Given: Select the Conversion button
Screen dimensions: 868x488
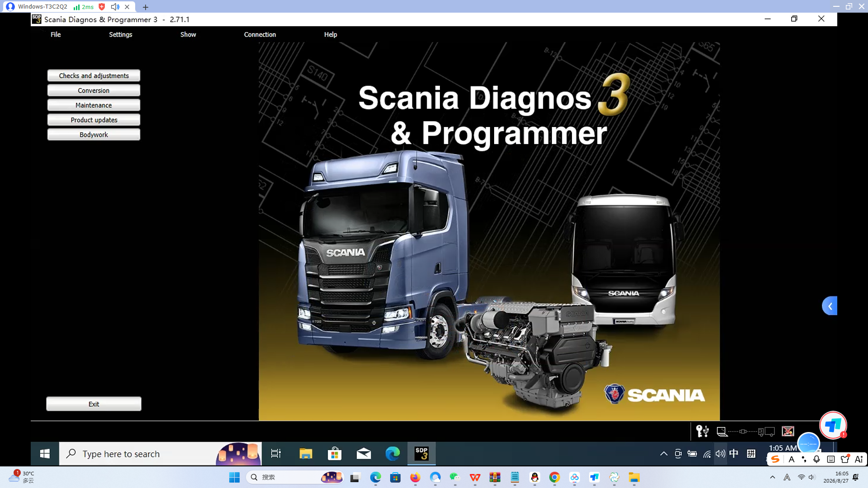Looking at the screenshot, I should point(94,90).
